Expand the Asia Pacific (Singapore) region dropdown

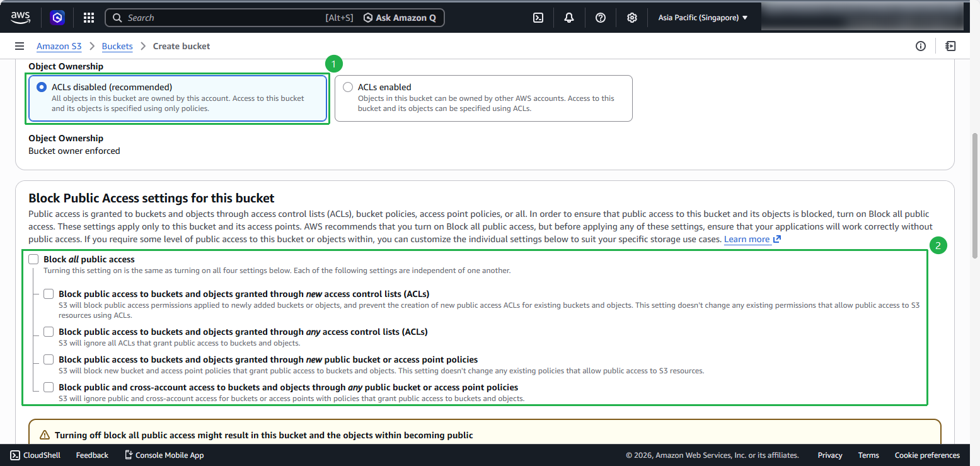[703, 18]
